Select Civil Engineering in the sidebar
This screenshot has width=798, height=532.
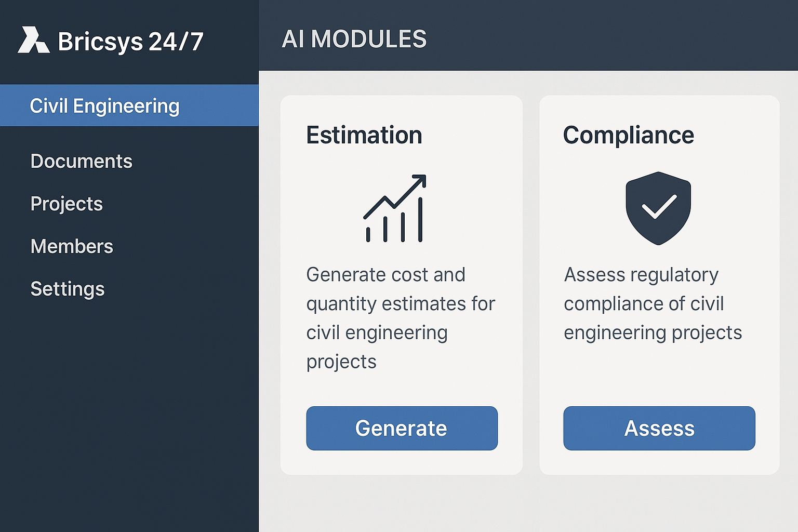[104, 106]
